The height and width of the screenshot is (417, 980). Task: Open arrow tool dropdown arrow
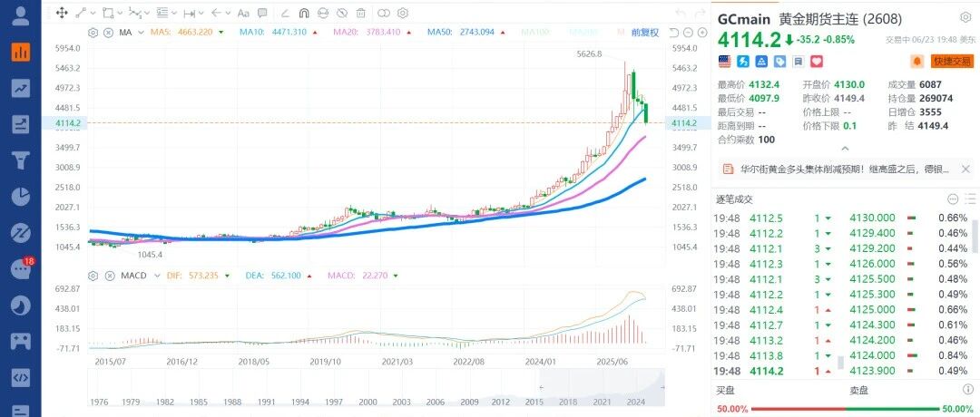[228, 13]
